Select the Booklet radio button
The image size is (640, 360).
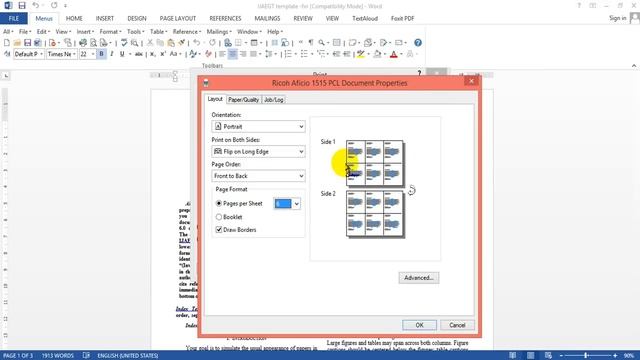219,217
